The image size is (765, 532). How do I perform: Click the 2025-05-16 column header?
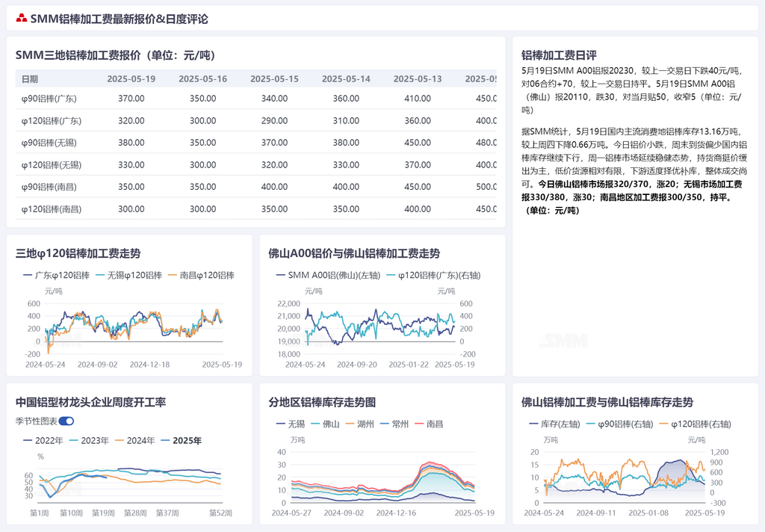(203, 79)
